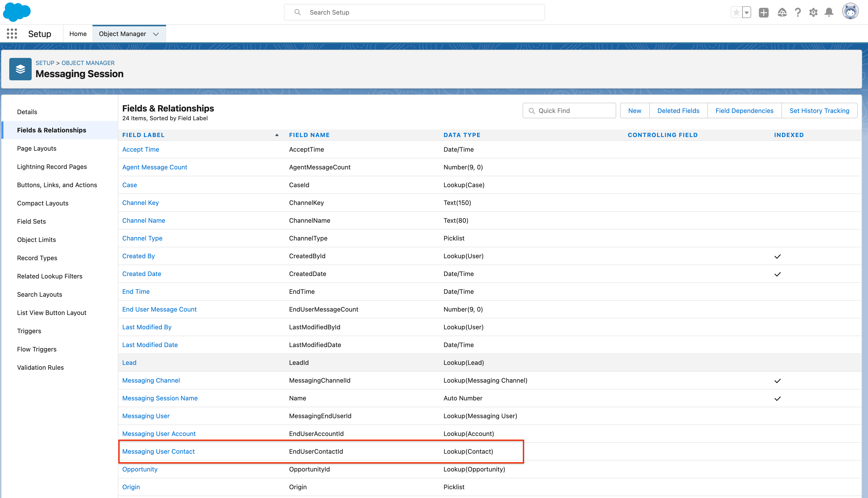Image resolution: width=868 pixels, height=498 pixels.
Task: Open List View Button Layout
Action: tap(52, 313)
